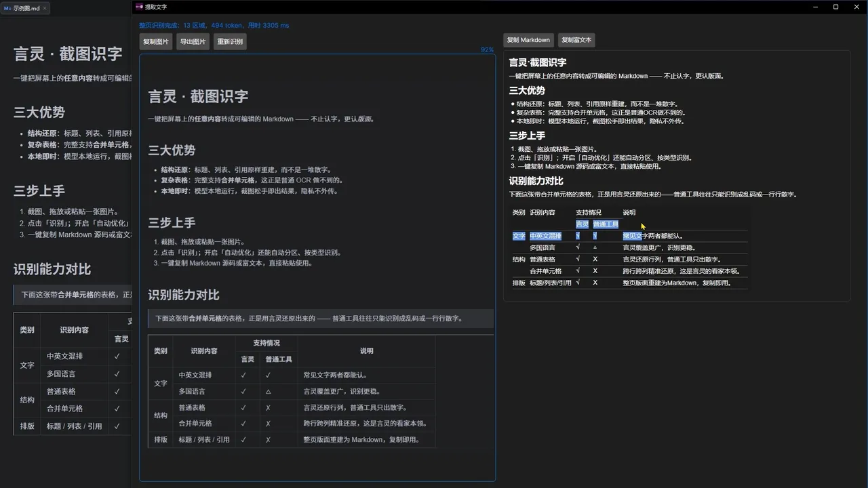Click the quoted note block inside the preview image

(x=321, y=318)
